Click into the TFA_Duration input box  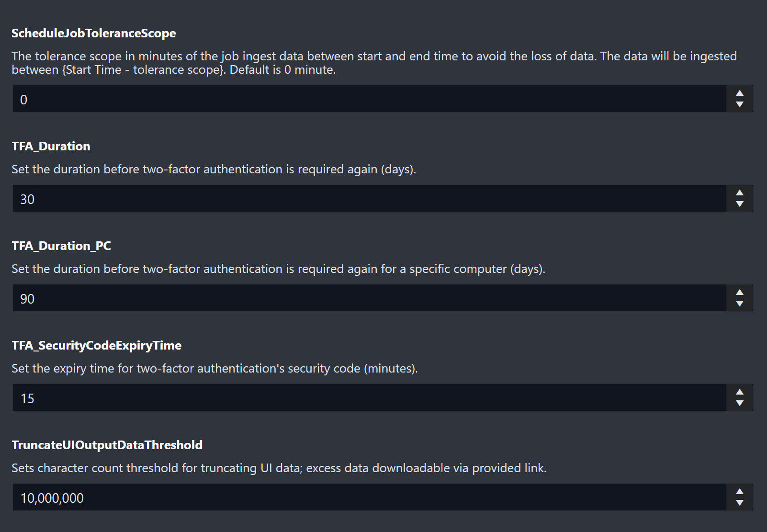(x=369, y=199)
